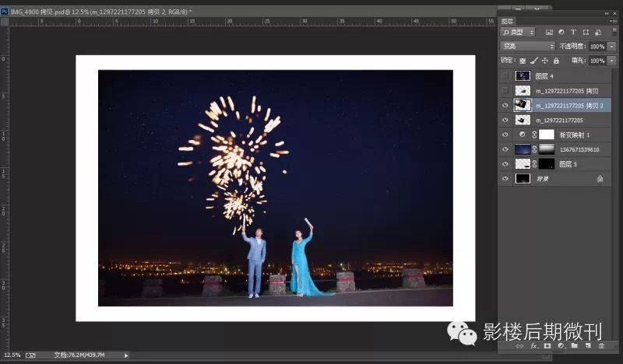This screenshot has width=623, height=364.
Task: Filter layers by adjustment layer icon
Action: coord(561,32)
